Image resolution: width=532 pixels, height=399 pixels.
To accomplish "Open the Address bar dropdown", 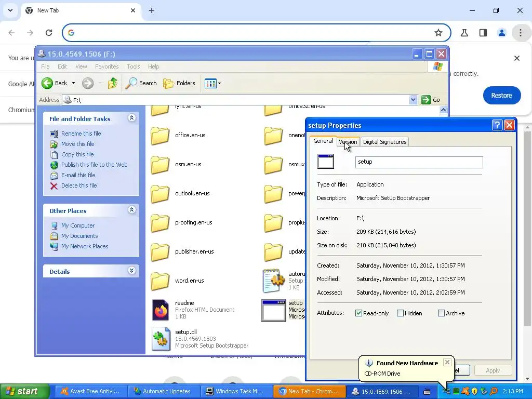I will click(x=413, y=100).
